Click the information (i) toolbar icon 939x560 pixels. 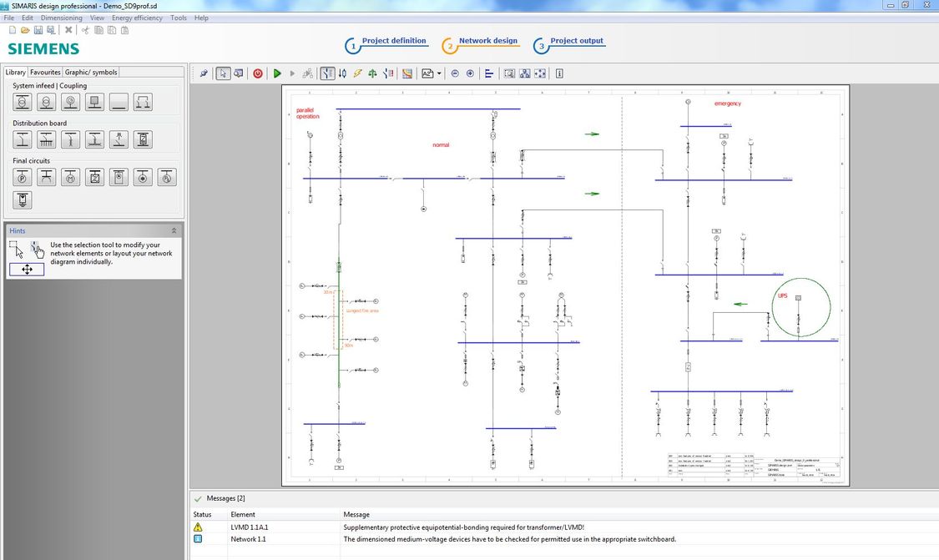click(559, 73)
